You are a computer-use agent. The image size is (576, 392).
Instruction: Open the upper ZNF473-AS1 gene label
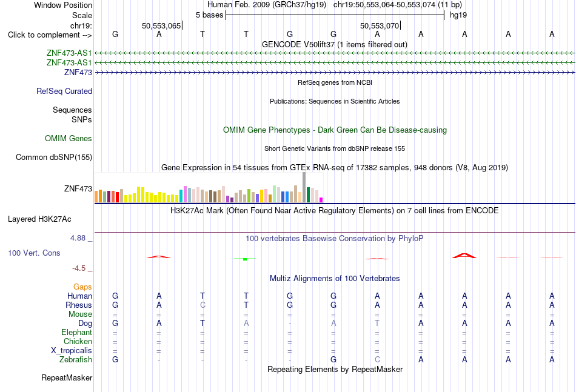(69, 53)
